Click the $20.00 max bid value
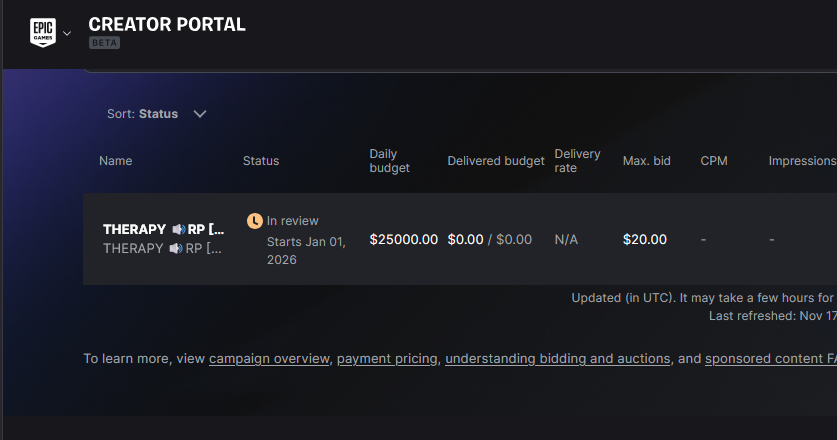The image size is (837, 440). point(645,239)
